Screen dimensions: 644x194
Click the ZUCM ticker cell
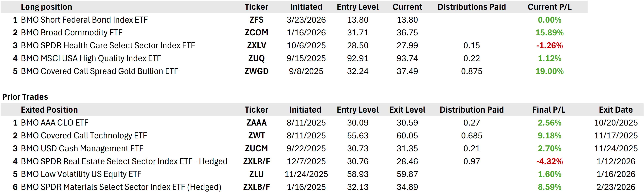256,149
